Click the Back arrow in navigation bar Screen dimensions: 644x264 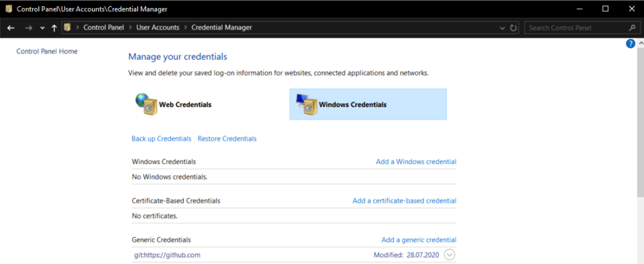point(11,28)
